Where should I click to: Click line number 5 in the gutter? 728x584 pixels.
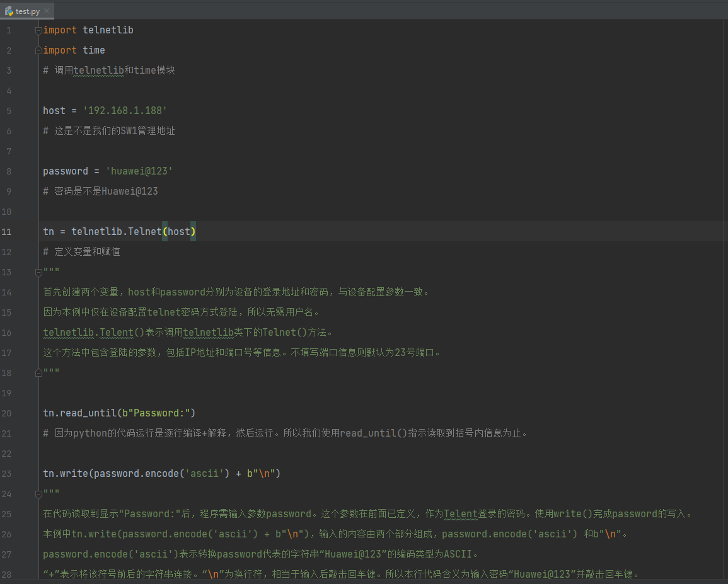[x=8, y=110]
